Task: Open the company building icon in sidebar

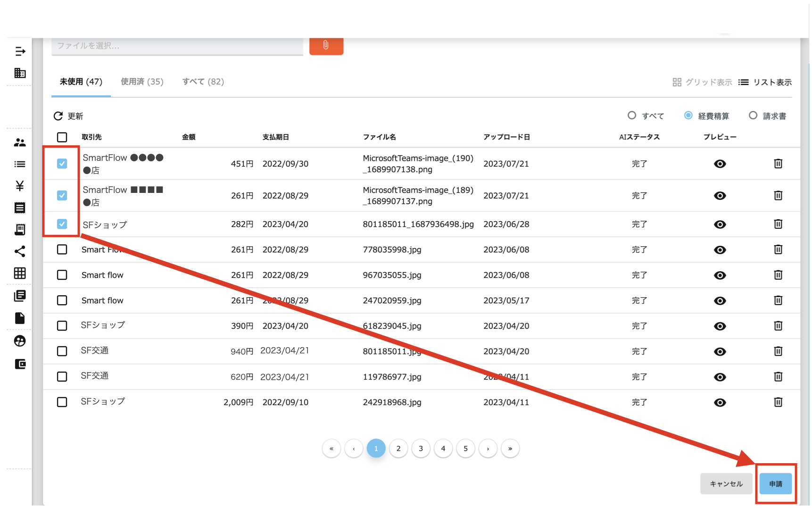Action: [20, 73]
